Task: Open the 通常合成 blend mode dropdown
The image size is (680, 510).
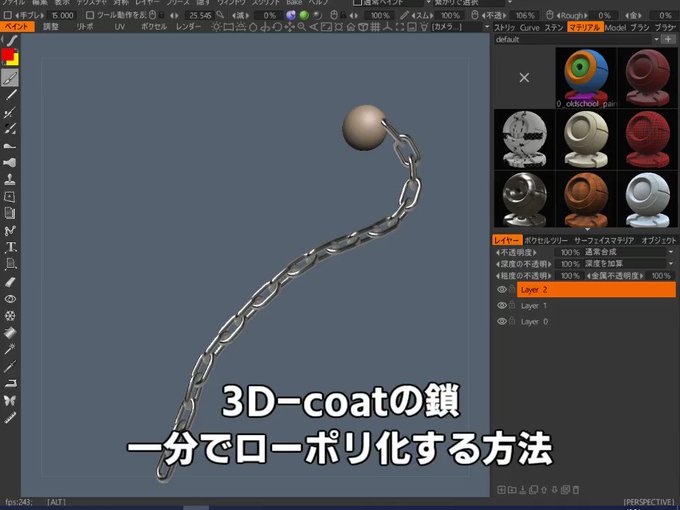Action: [x=628, y=252]
